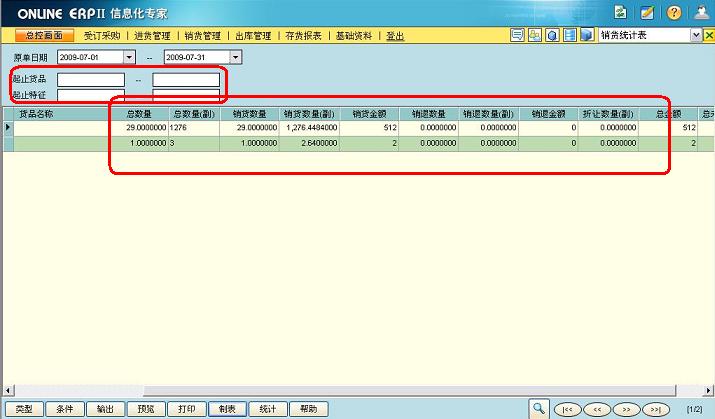Open the start date 2009-07-01 dropdown
This screenshot has width=715, height=419.
click(x=129, y=57)
